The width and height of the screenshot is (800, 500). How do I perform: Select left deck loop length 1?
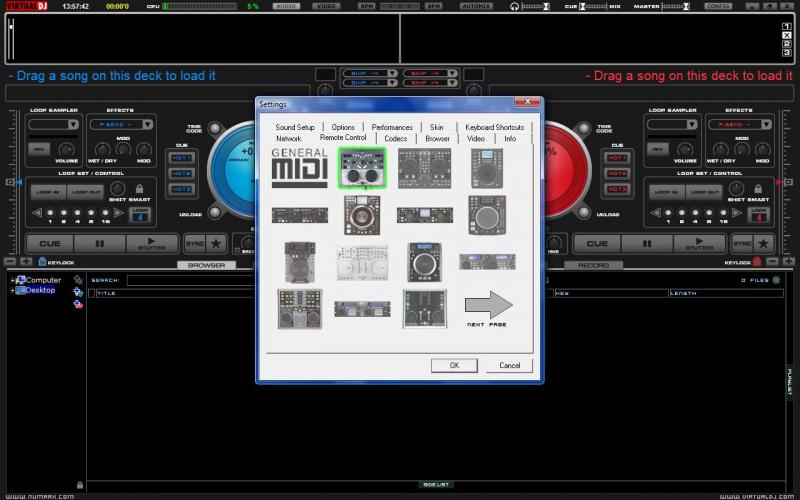point(50,213)
